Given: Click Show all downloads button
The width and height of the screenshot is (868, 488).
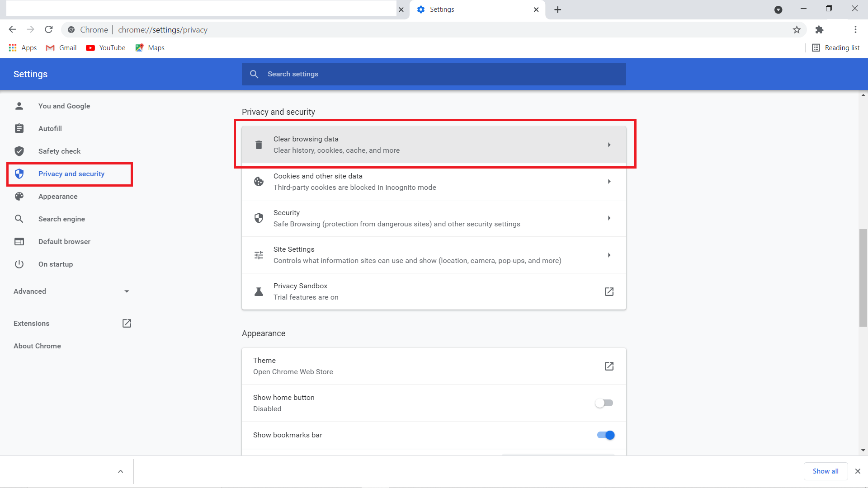Looking at the screenshot, I should [x=826, y=471].
